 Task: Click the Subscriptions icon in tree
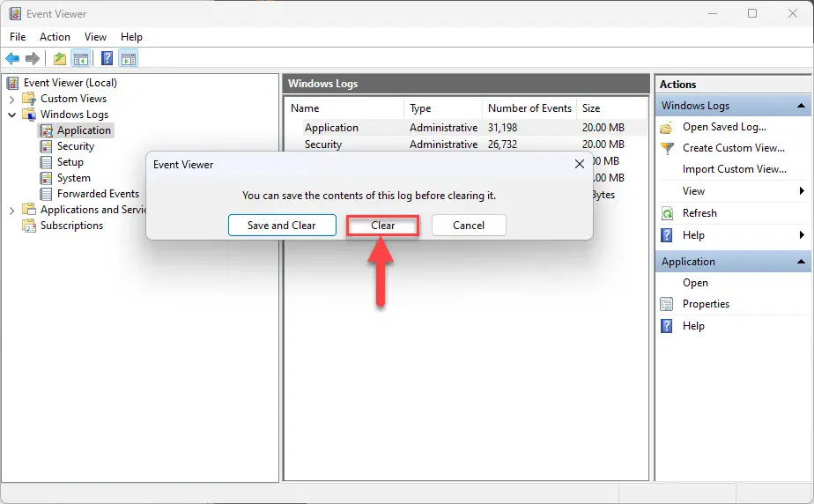[x=28, y=226]
